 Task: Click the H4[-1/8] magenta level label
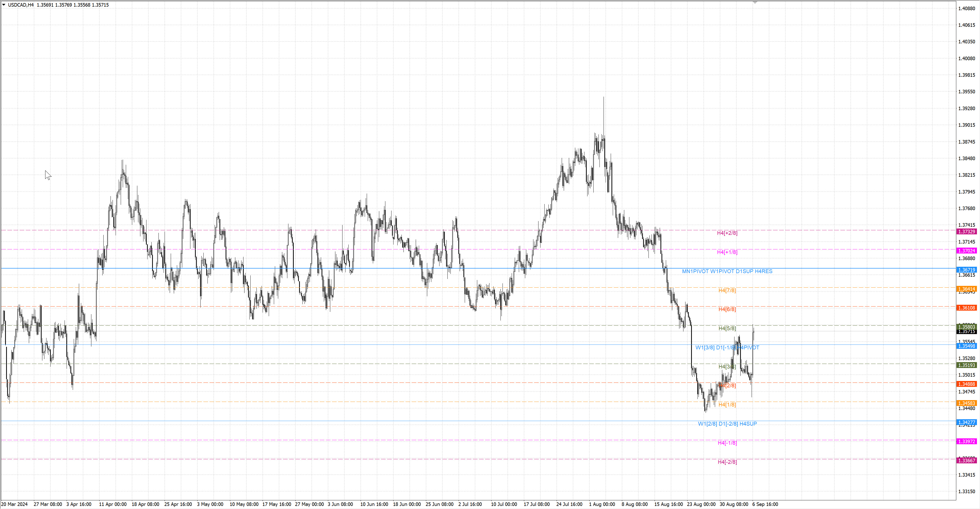coord(727,443)
